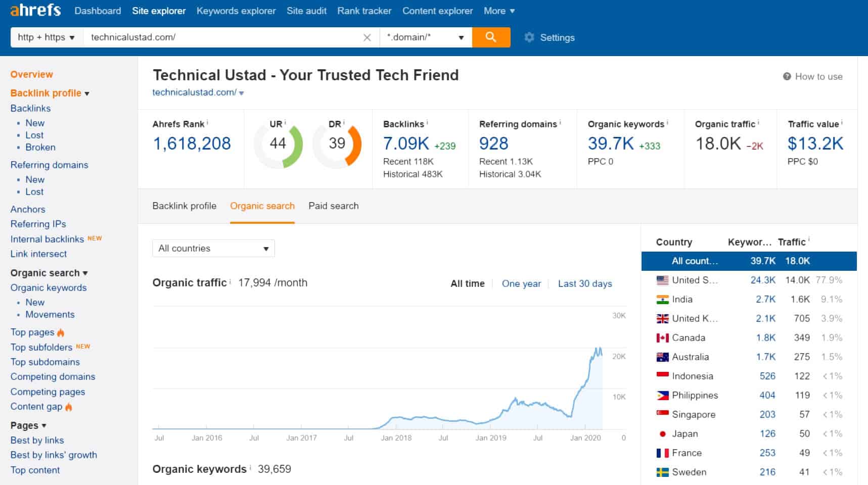Open the *.domain/* mode dropdown

pyautogui.click(x=426, y=37)
